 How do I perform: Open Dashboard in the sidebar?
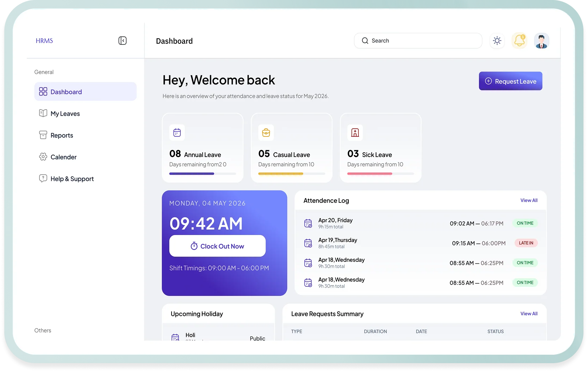point(85,92)
